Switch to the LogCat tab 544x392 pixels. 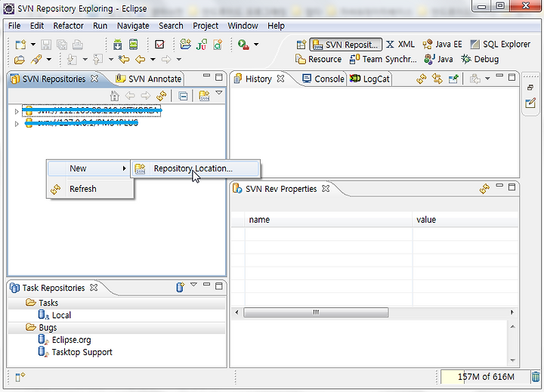pyautogui.click(x=369, y=79)
